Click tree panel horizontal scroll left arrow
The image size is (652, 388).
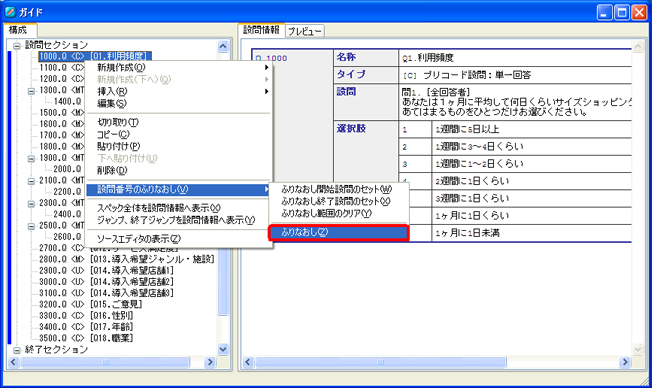[13, 362]
